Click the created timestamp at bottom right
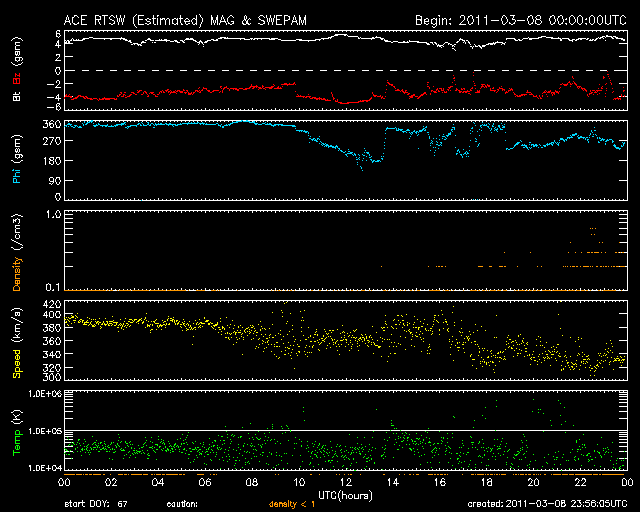 point(547,504)
